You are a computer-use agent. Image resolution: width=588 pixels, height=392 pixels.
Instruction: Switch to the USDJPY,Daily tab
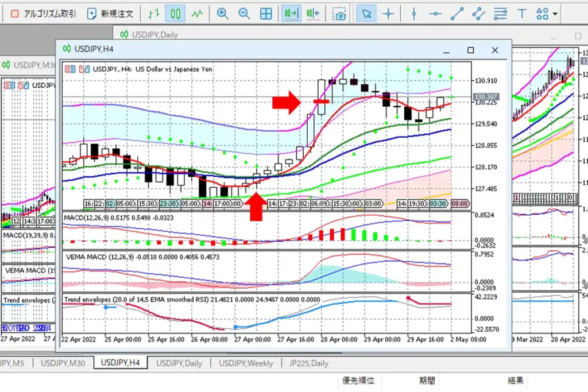(179, 363)
